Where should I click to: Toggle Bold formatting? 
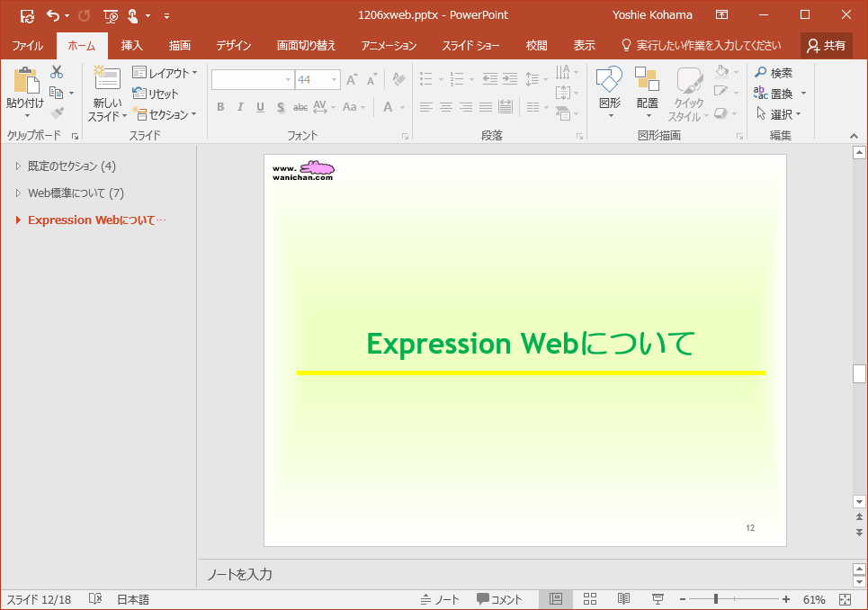click(220, 107)
